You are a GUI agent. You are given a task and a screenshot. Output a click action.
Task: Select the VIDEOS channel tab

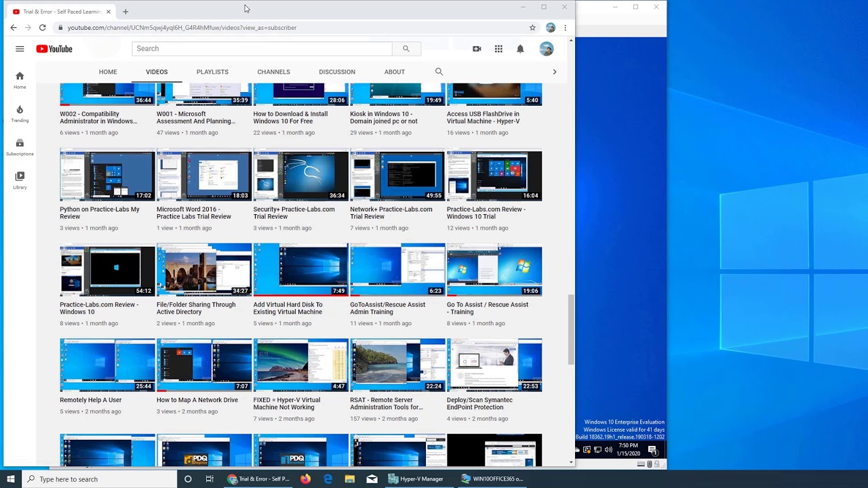[x=157, y=72]
